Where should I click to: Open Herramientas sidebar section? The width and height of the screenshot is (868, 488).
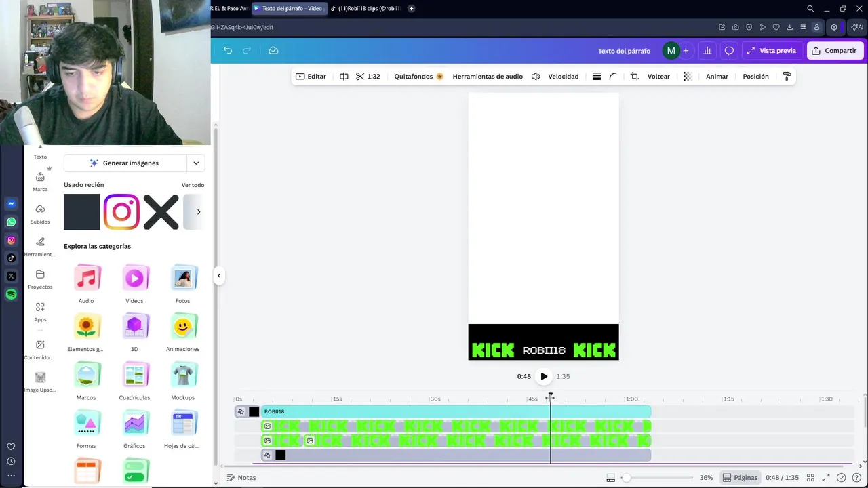coord(40,247)
